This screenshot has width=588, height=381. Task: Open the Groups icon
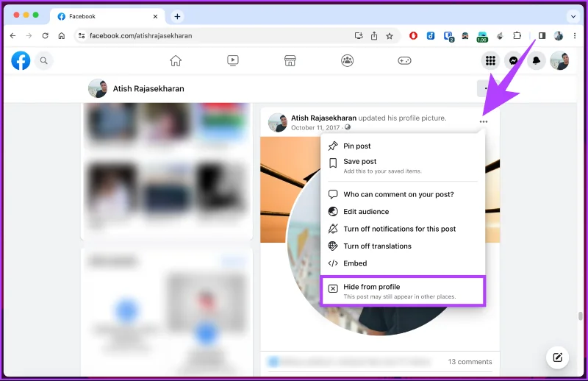[347, 60]
